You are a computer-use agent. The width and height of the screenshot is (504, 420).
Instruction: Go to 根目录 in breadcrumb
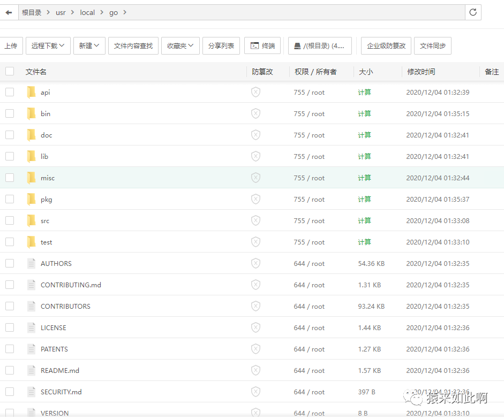32,12
